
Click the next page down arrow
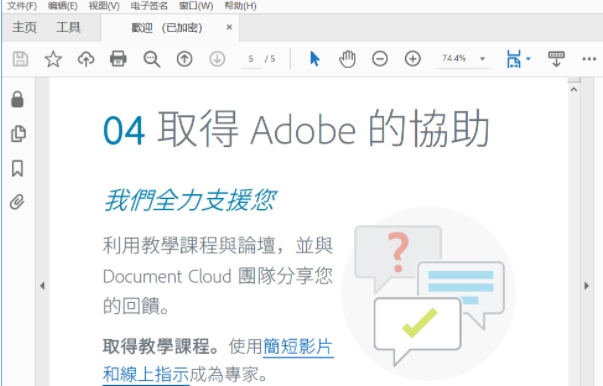pyautogui.click(x=217, y=59)
